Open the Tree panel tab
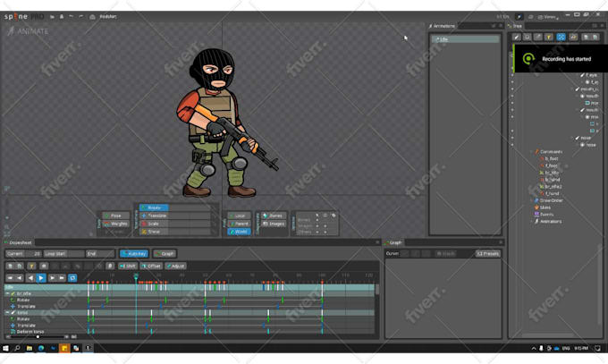This screenshot has width=608, height=364. point(515,26)
